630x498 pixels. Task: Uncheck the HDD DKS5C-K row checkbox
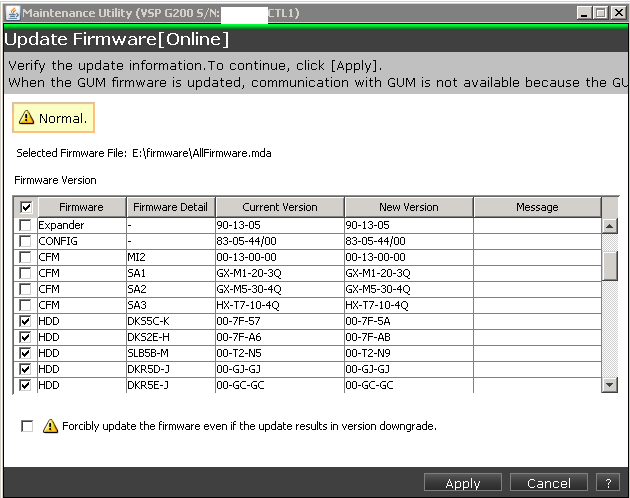(25, 321)
